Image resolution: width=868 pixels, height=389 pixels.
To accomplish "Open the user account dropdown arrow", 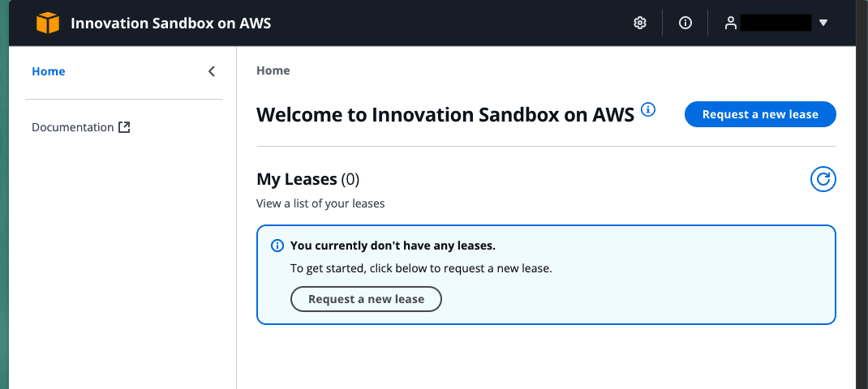I will point(823,24).
